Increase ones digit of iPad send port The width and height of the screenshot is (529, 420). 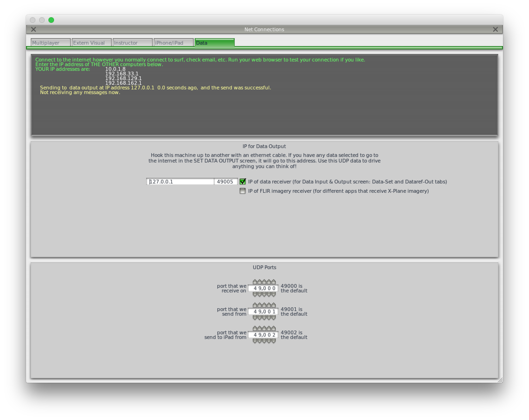tap(274, 329)
